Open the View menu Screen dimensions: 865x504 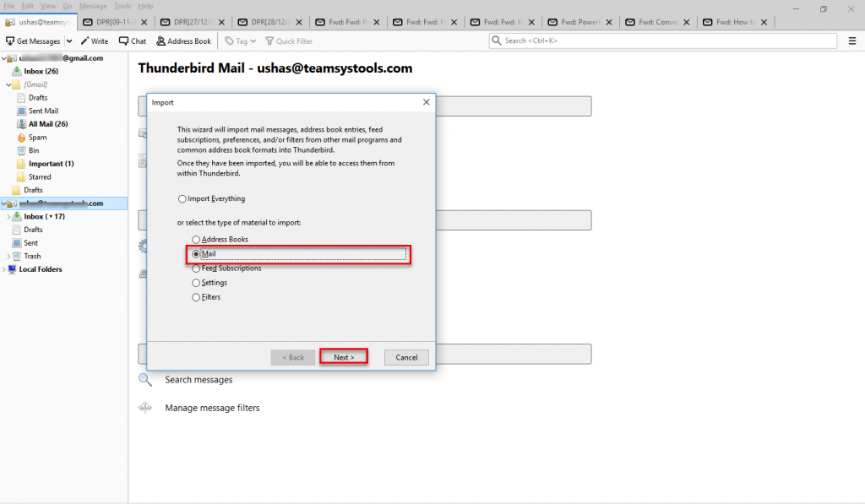click(x=48, y=6)
